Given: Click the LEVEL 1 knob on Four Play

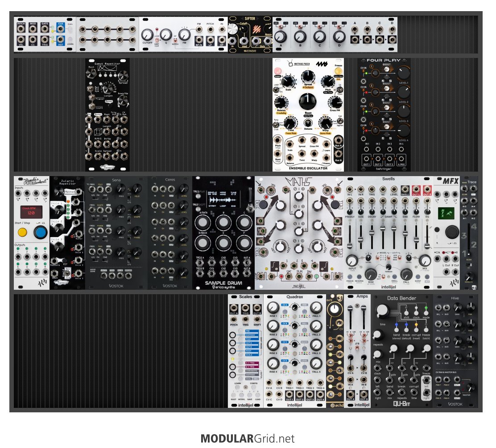Looking at the screenshot, I should tap(403, 73).
